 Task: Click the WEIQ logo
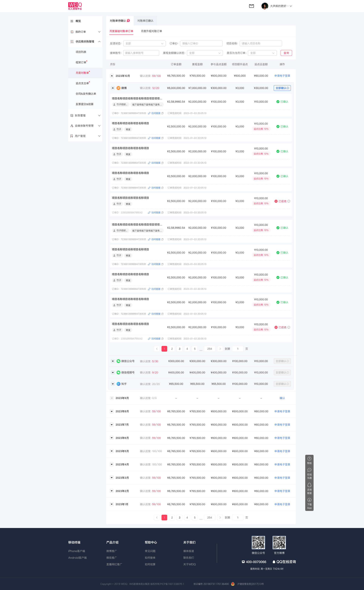click(75, 6)
